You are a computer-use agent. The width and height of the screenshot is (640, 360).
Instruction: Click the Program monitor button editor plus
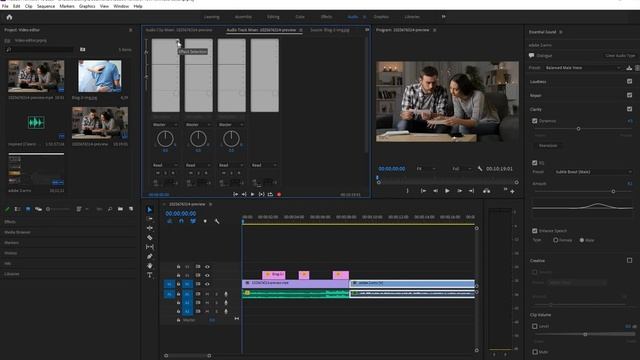[x=512, y=191]
